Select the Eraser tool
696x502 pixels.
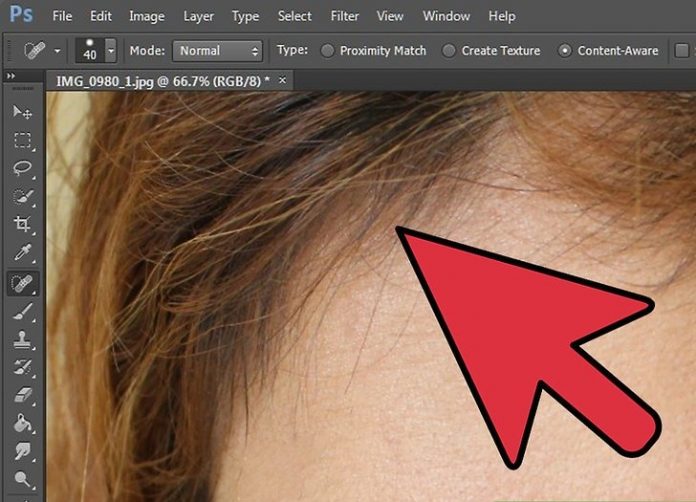[22, 396]
